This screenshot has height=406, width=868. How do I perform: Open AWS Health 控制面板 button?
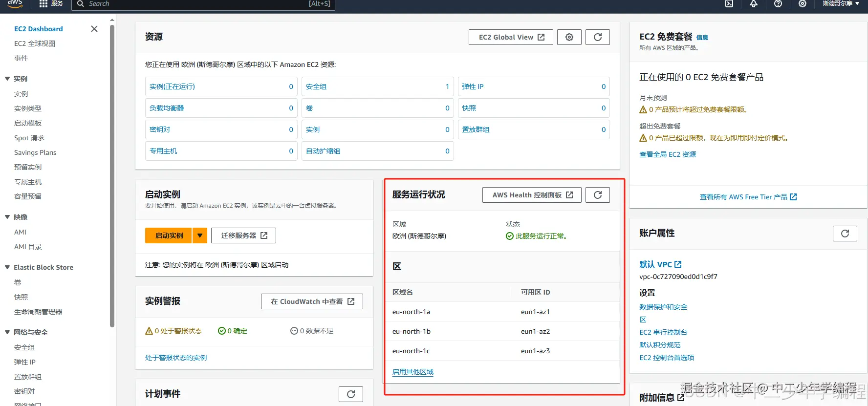pos(532,195)
